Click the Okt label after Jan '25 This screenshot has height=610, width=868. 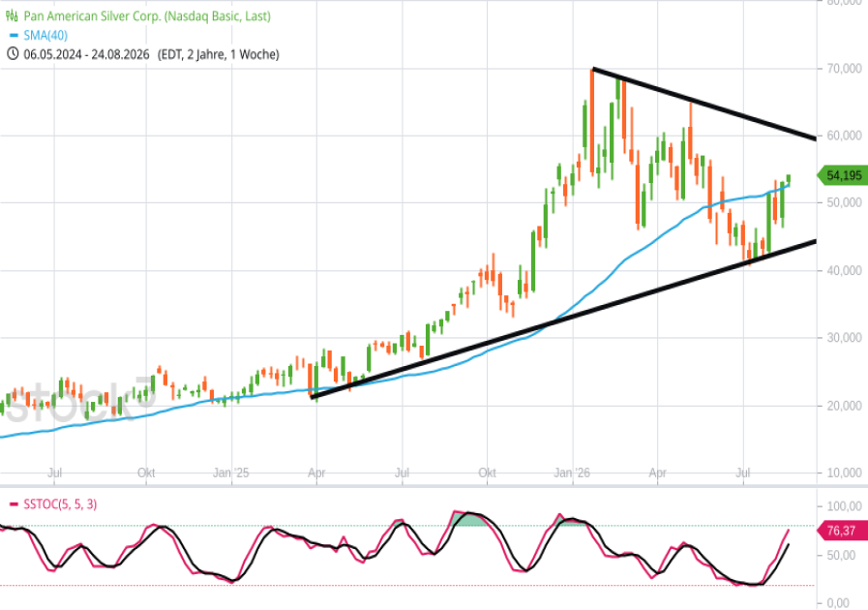[x=487, y=473]
